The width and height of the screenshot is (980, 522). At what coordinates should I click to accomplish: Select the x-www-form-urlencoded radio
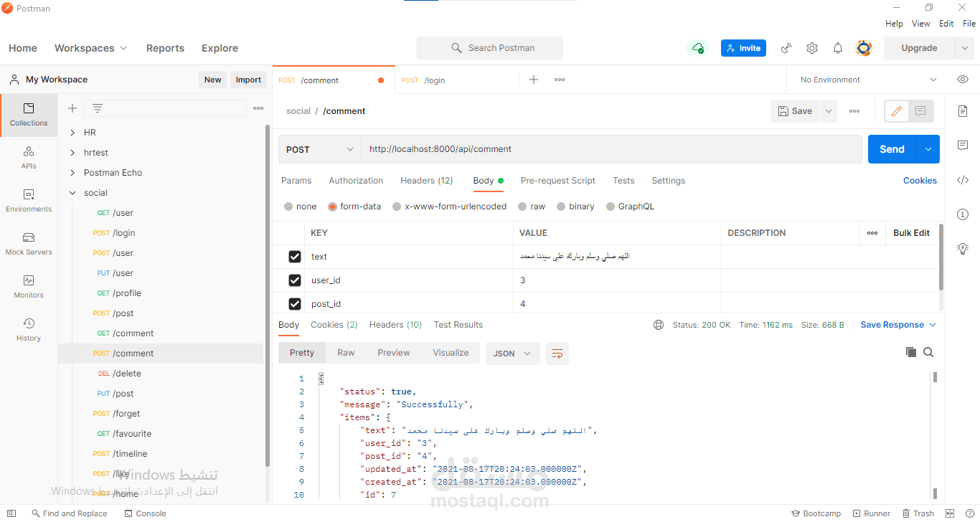coord(397,207)
